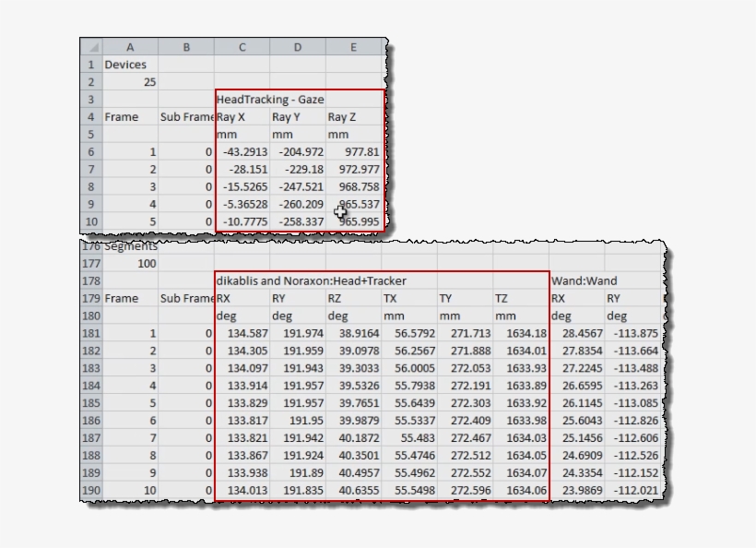
Task: Click the Frame header cell in row 4
Action: [130, 116]
